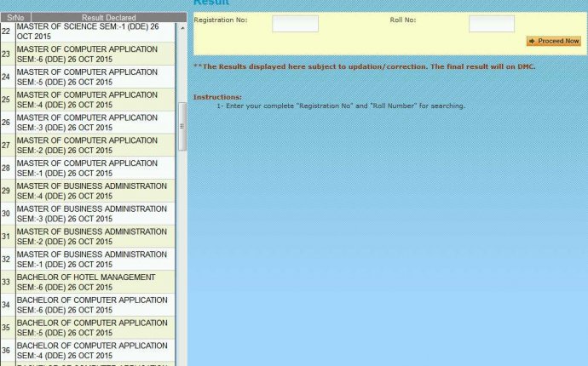The height and width of the screenshot is (366, 588).
Task: Click the Proceed Now button
Action: click(554, 41)
